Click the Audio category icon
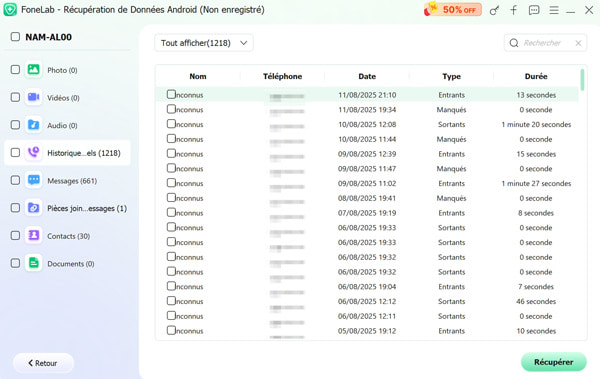Viewport: 600px width, 379px height. click(33, 125)
